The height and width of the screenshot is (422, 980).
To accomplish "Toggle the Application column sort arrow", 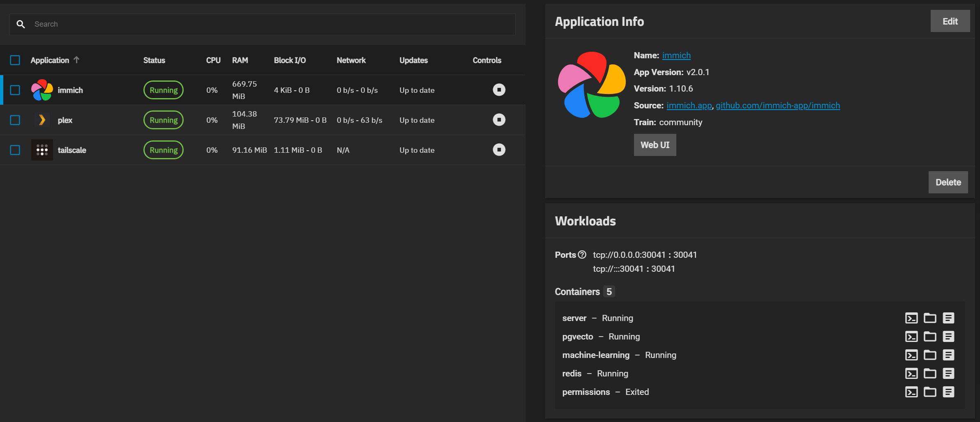I will coord(77,60).
